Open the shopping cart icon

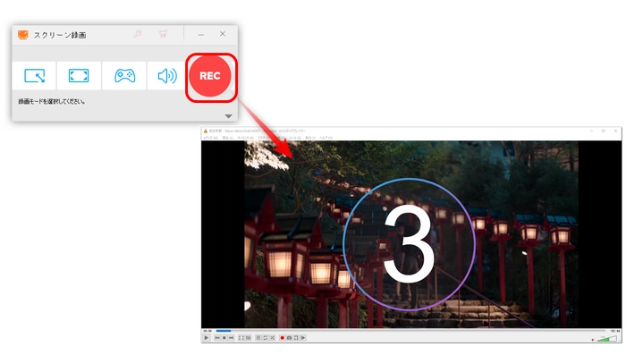point(163,34)
